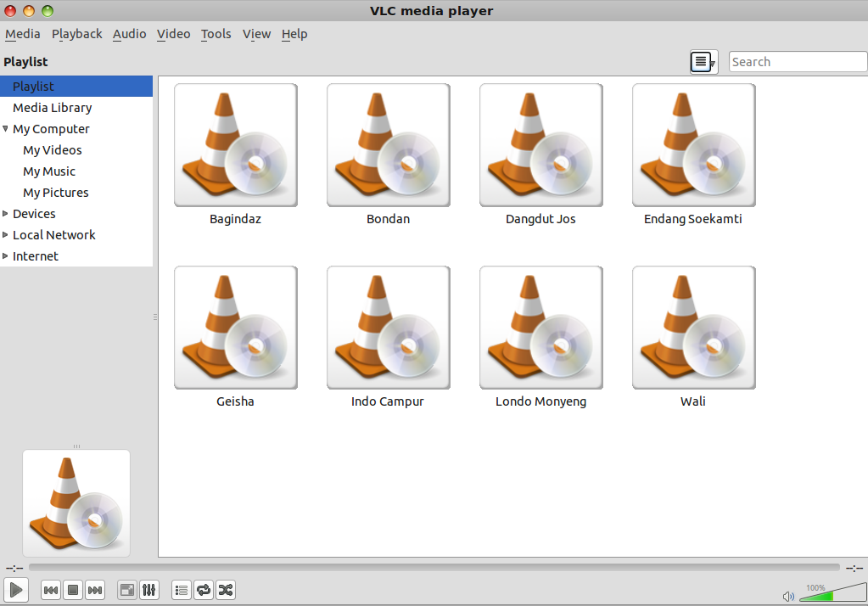Open the playlist view mode dropdown

pyautogui.click(x=703, y=61)
